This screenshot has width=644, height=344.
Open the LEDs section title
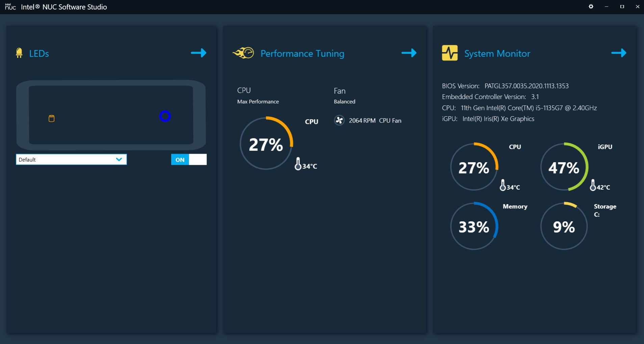coord(39,53)
